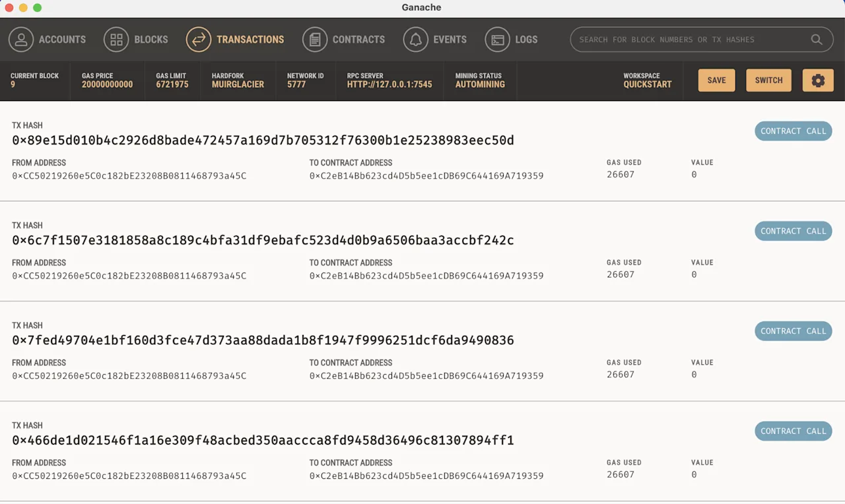Click the search magnifier icon
This screenshot has height=504, width=845.
817,40
